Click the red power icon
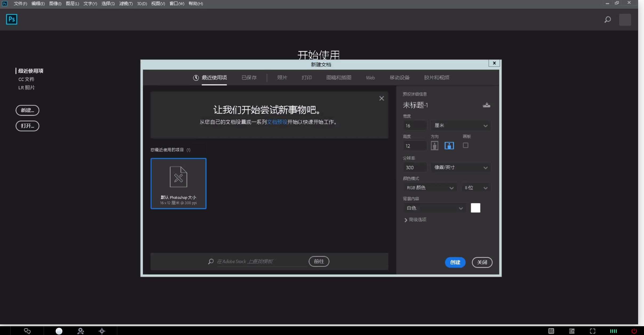 (x=634, y=331)
